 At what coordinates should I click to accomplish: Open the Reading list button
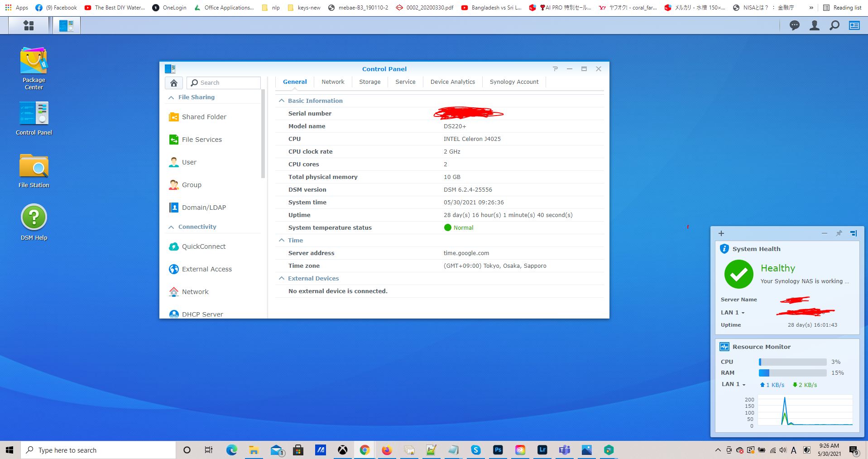pyautogui.click(x=842, y=8)
